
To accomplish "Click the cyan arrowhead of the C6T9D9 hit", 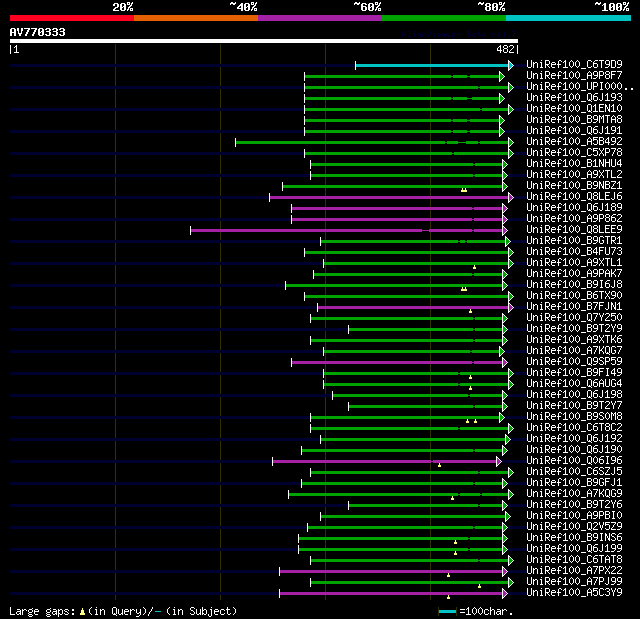I will click(x=511, y=65).
